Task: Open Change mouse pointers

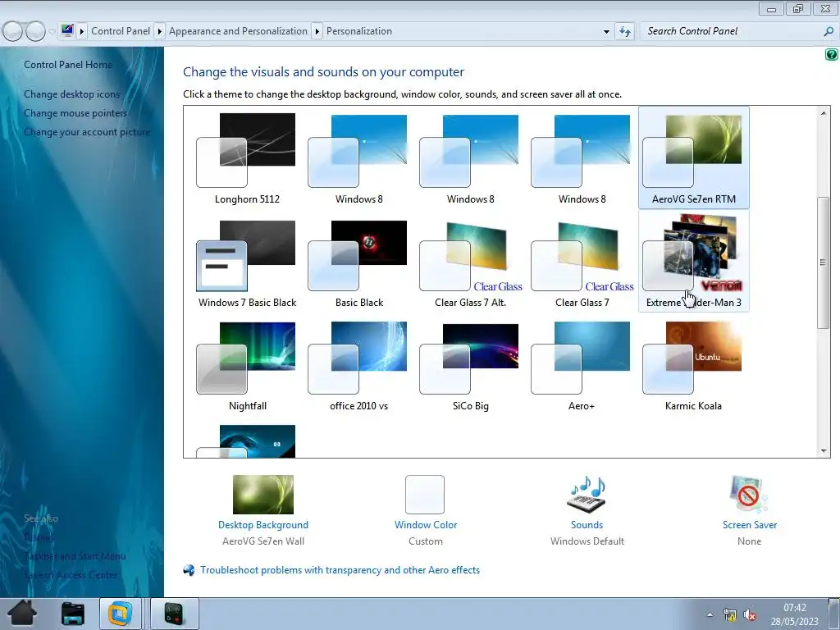Action: tap(75, 113)
